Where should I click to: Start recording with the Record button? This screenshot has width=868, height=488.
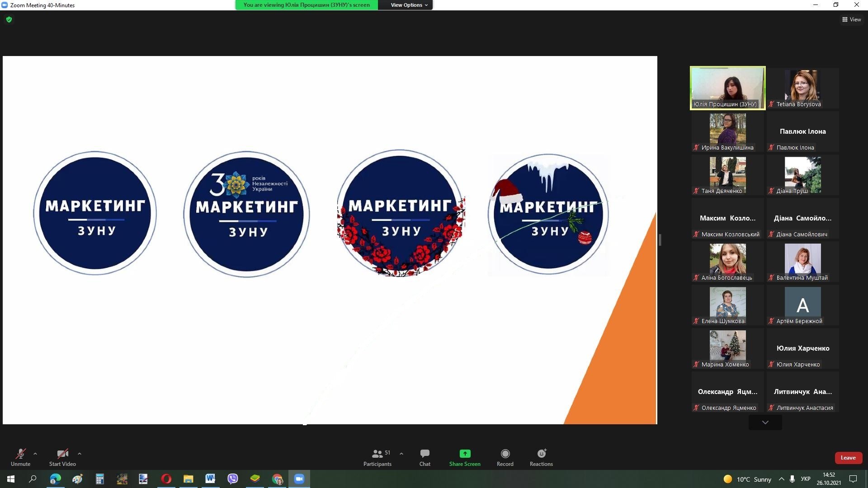[x=505, y=457]
